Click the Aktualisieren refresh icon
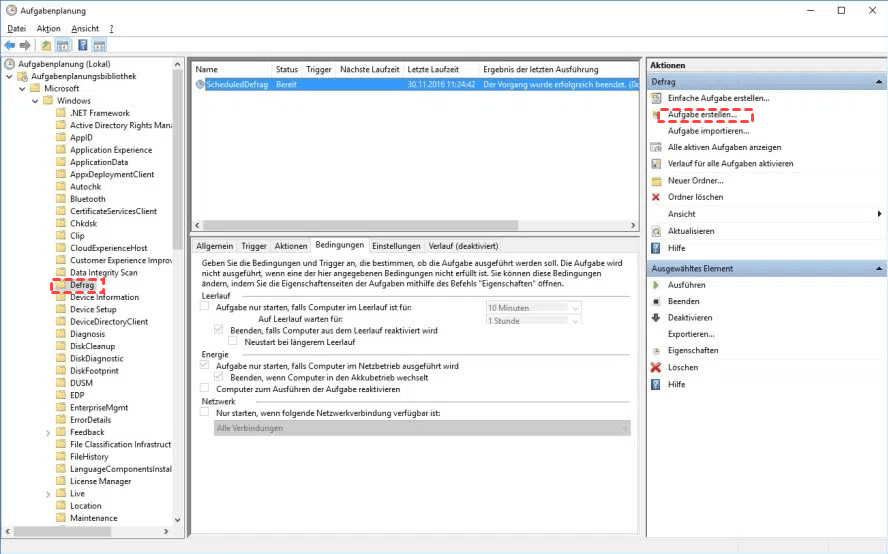Viewport: 888px width, 554px height. 656,231
